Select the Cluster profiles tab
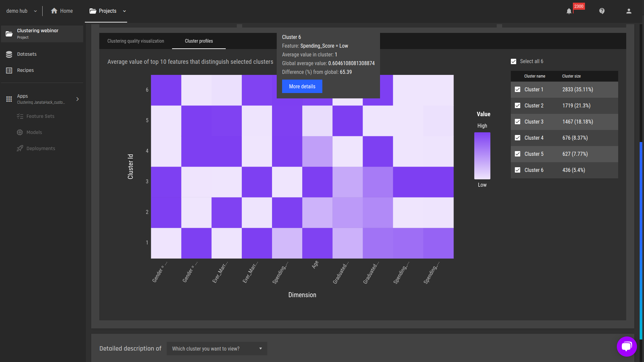Image resolution: width=644 pixels, height=362 pixels. (199, 41)
